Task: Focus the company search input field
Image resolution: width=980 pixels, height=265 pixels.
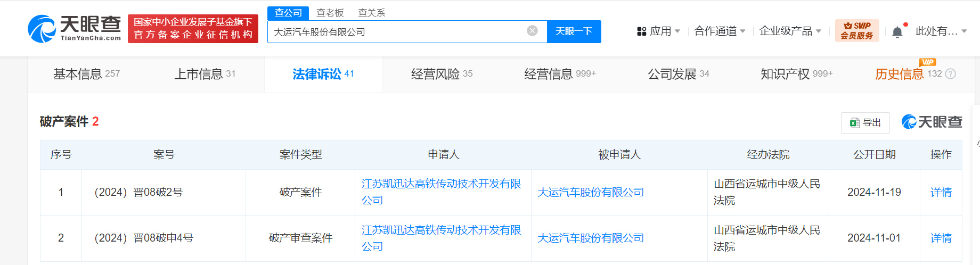Action: (x=397, y=31)
